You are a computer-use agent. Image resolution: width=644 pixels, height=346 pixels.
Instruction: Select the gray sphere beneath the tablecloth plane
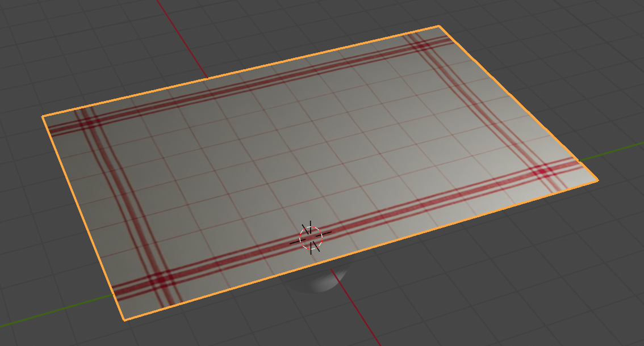tap(321, 282)
